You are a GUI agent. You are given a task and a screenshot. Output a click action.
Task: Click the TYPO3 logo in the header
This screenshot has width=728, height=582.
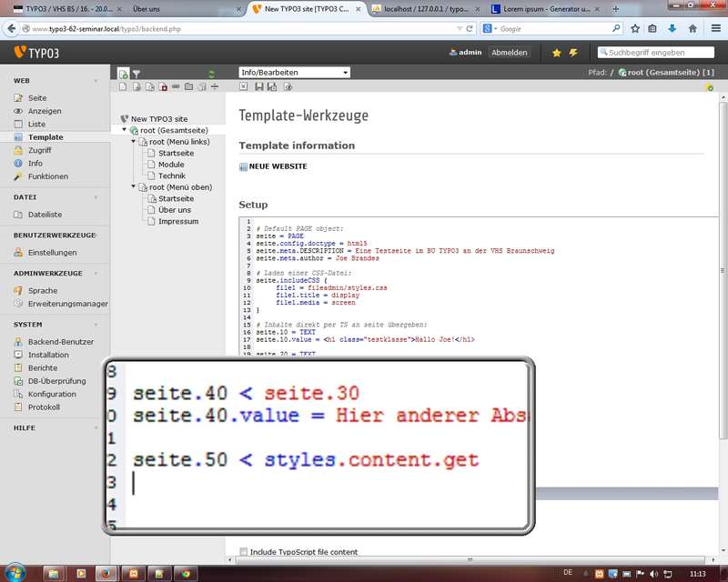point(37,52)
